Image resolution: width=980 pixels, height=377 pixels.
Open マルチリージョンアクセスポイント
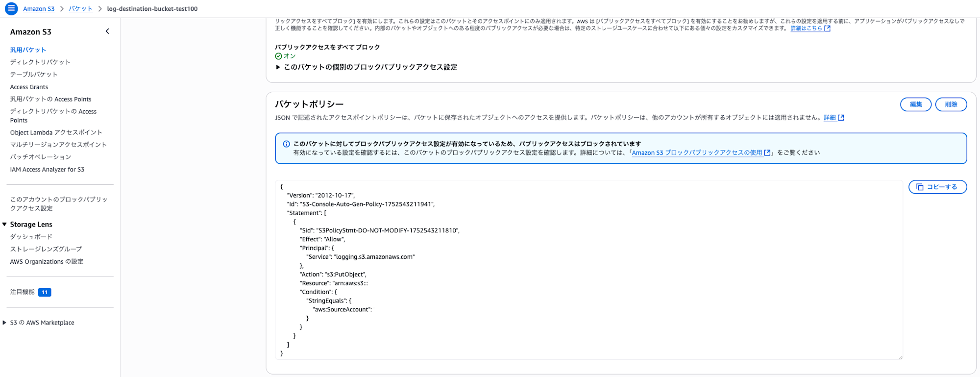tap(58, 145)
